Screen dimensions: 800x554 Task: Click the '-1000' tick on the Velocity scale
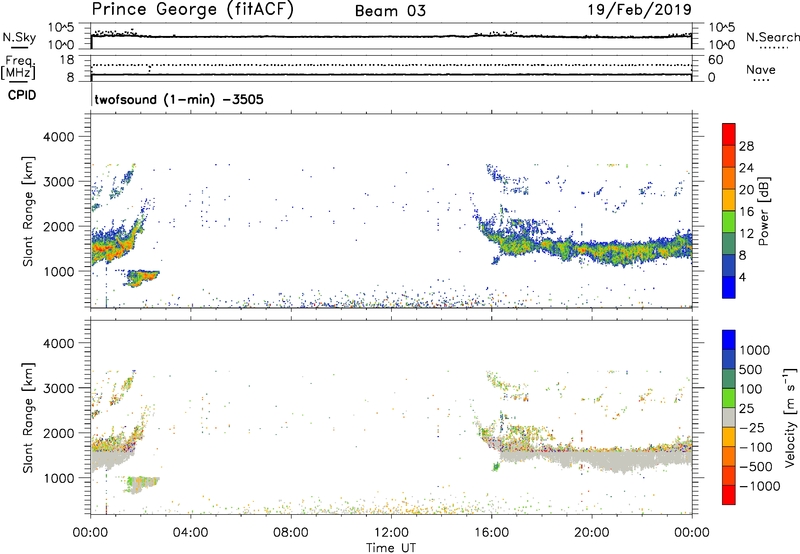click(x=760, y=486)
